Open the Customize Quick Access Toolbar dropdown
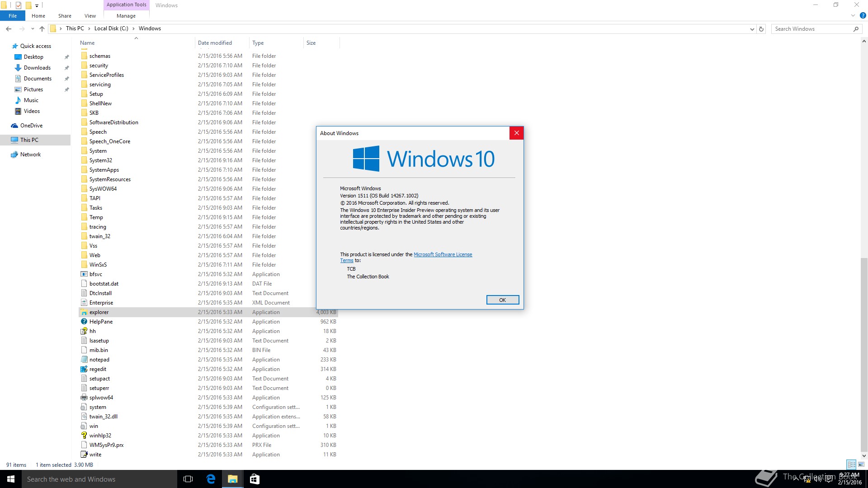 coord(37,5)
